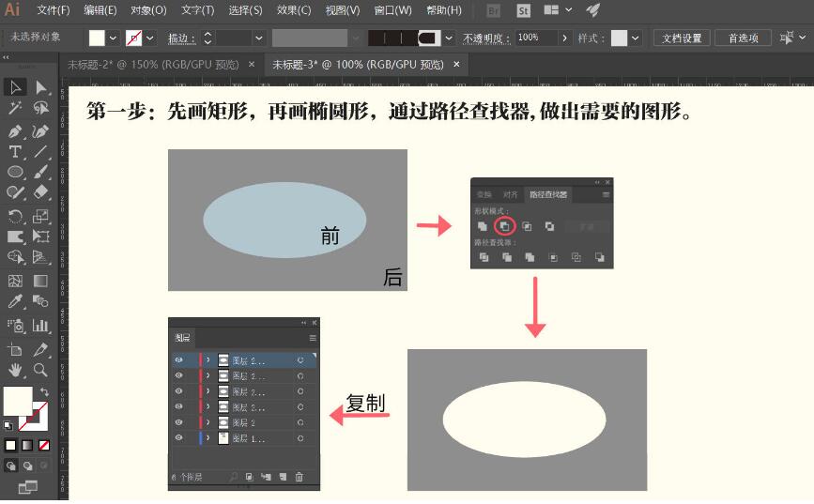
Task: Select the Hand tool
Action: coord(16,371)
